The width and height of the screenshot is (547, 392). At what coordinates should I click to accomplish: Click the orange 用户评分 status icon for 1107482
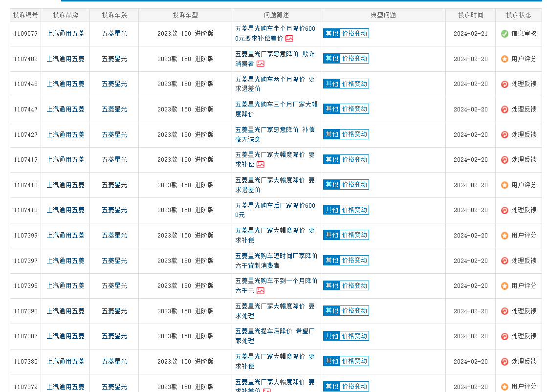504,59
